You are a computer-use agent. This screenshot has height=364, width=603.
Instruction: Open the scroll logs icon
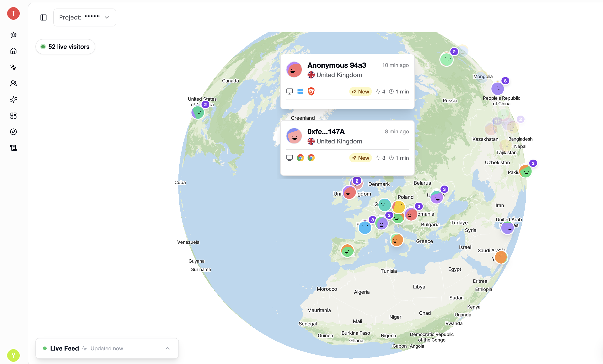coord(13,148)
